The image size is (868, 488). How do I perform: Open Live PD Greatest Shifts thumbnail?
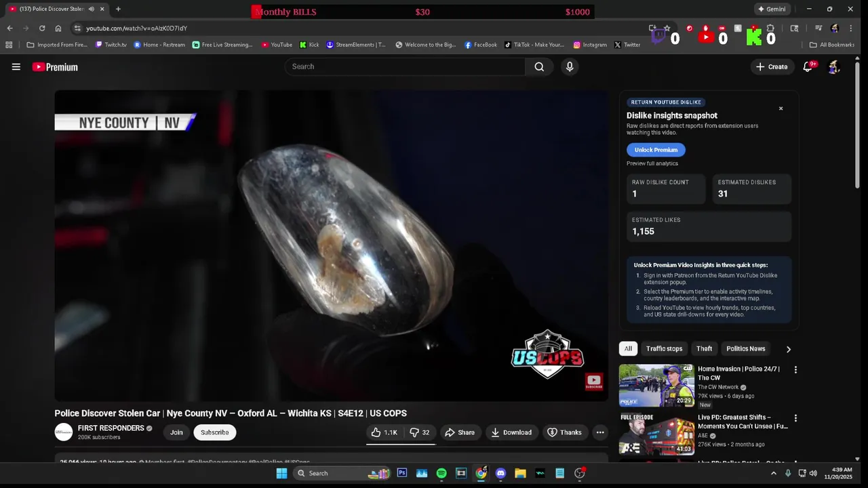click(656, 434)
